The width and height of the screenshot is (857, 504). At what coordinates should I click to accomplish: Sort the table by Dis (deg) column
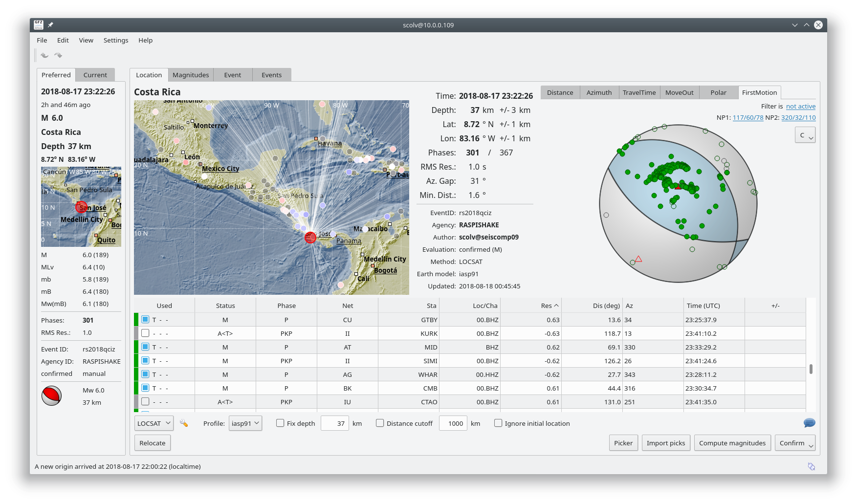point(592,306)
